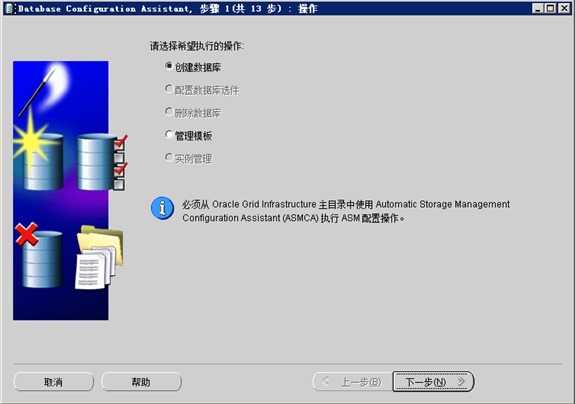
Task: Click the folder with documents template icon
Action: pos(99,257)
